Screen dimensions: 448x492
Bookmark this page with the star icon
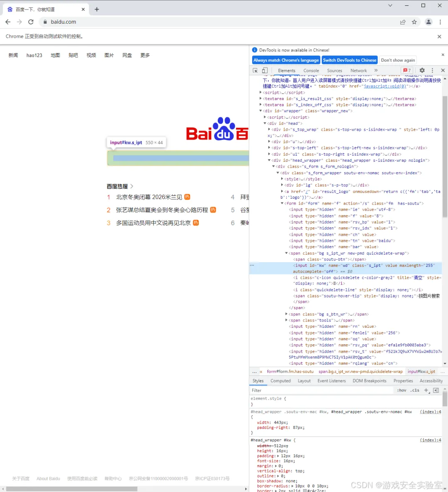coord(414,22)
